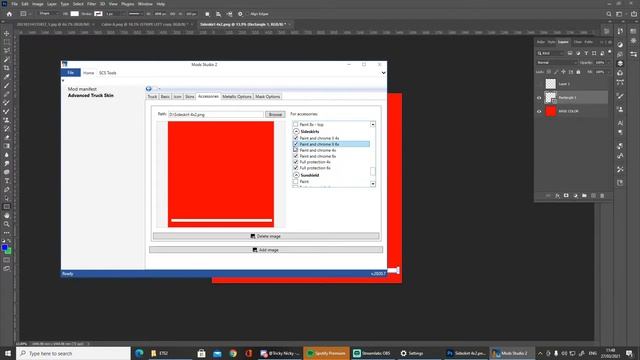Uncheck Full protection 6x
This screenshot has width=640, height=360.
coord(296,168)
